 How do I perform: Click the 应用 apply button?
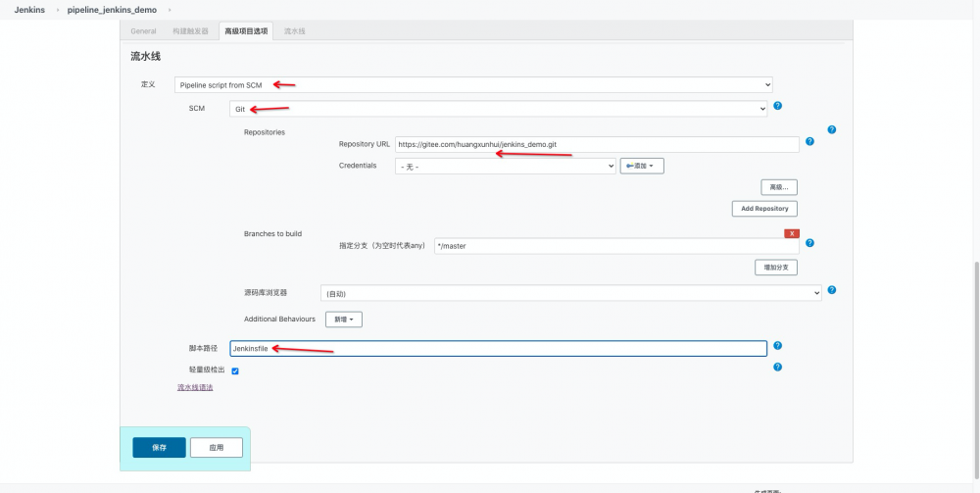point(217,447)
